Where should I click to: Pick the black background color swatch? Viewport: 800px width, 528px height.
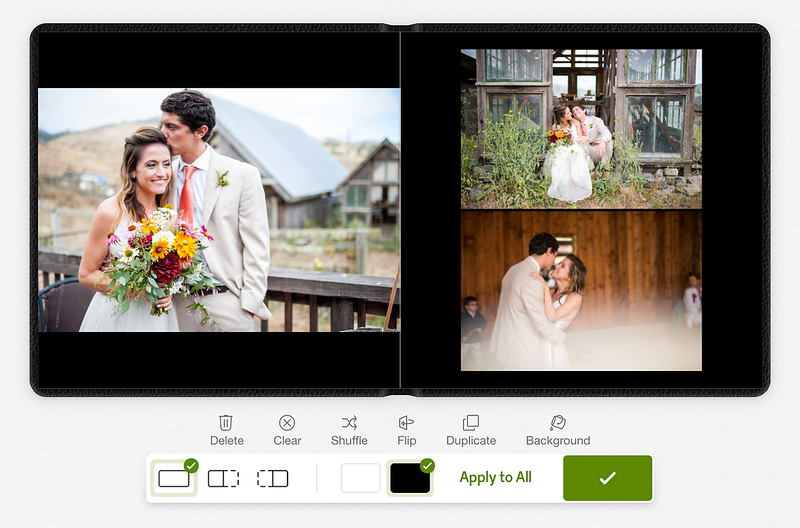coord(410,478)
